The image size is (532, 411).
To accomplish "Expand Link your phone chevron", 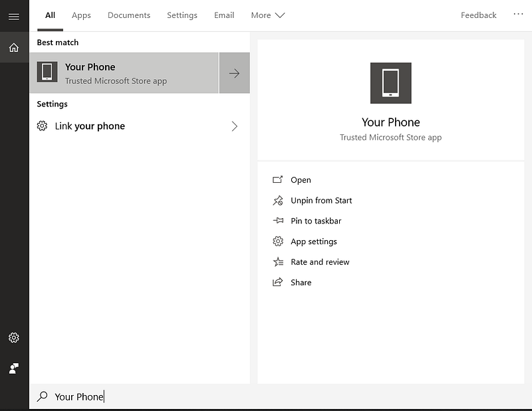I will pos(235,126).
